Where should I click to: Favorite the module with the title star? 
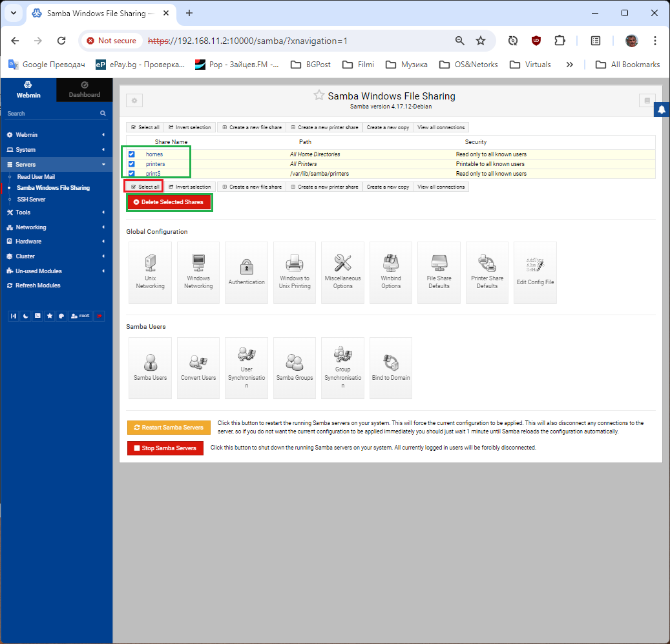pos(319,95)
